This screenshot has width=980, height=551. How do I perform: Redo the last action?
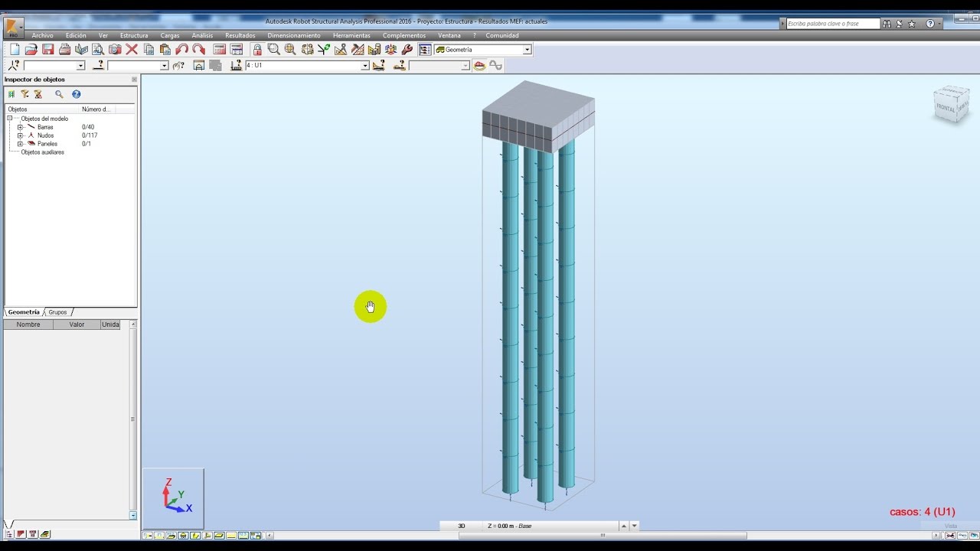198,50
